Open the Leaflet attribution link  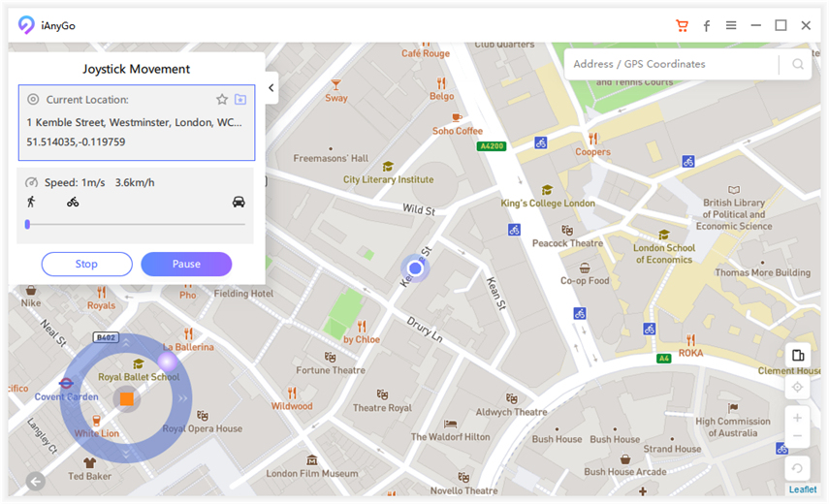click(803, 489)
